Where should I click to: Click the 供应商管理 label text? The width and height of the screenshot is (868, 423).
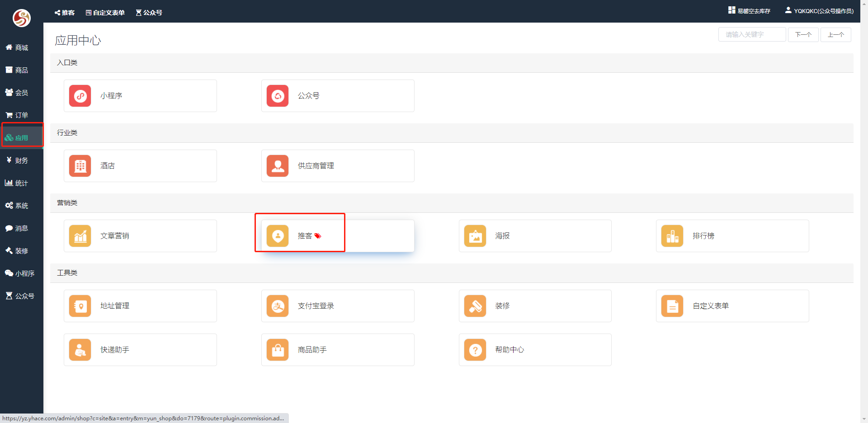tap(316, 166)
